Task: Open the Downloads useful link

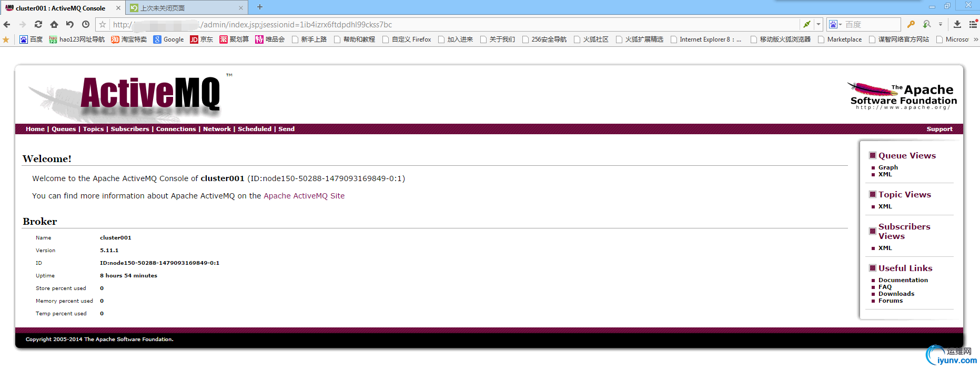Action: [896, 294]
